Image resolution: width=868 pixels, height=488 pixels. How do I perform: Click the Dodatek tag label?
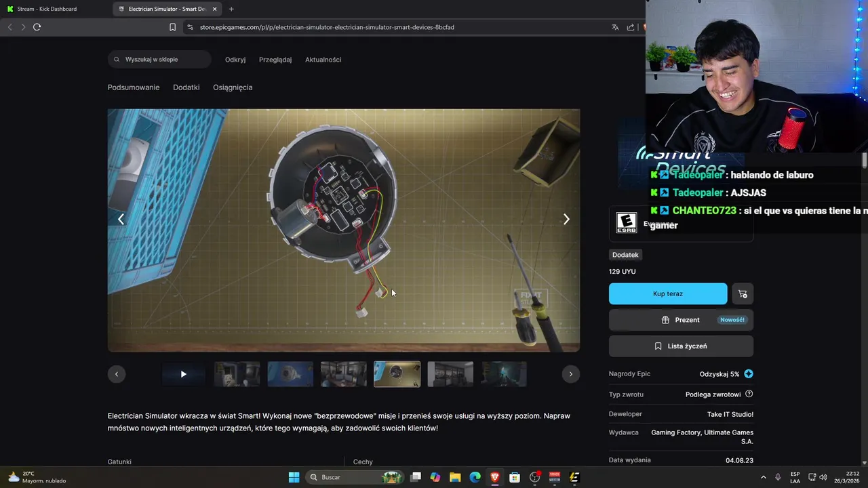625,255
